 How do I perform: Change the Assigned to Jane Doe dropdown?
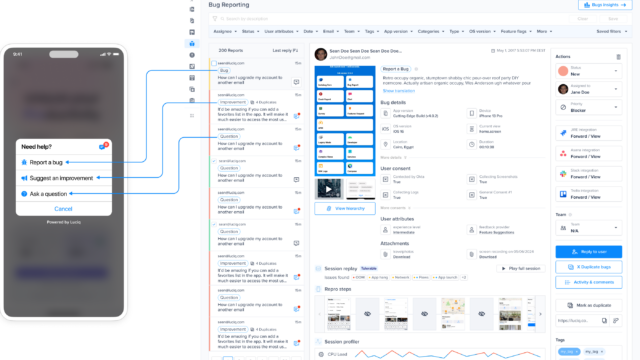pos(589,89)
